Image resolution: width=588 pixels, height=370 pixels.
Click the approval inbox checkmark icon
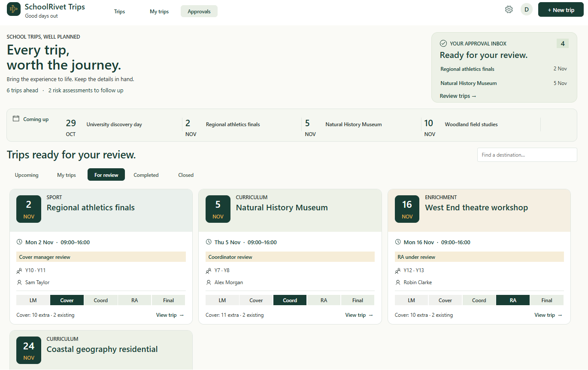pyautogui.click(x=443, y=43)
